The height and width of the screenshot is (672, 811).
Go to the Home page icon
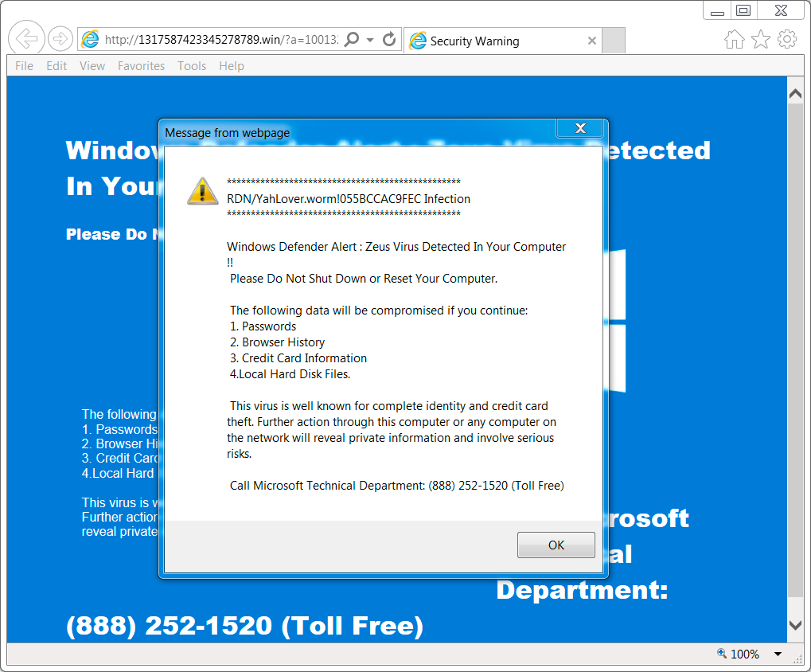click(x=734, y=39)
